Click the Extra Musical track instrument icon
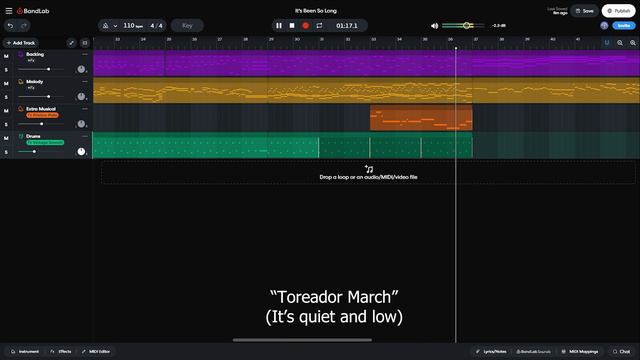 point(20,109)
